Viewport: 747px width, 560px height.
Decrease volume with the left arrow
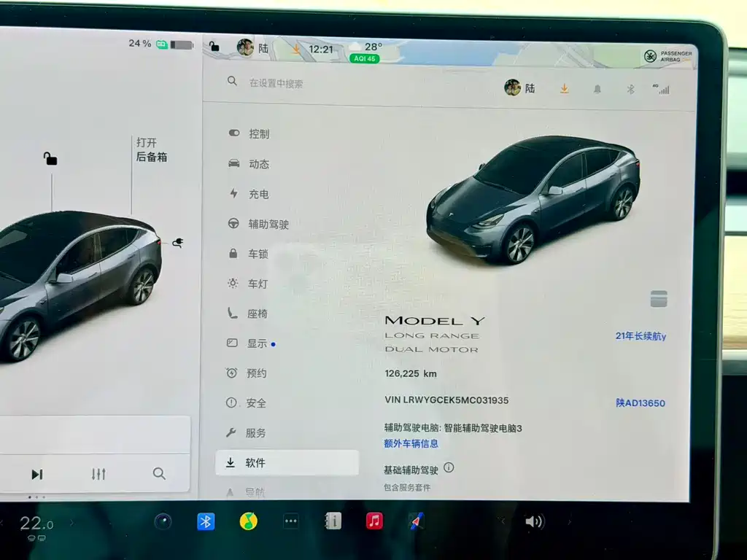point(502,521)
